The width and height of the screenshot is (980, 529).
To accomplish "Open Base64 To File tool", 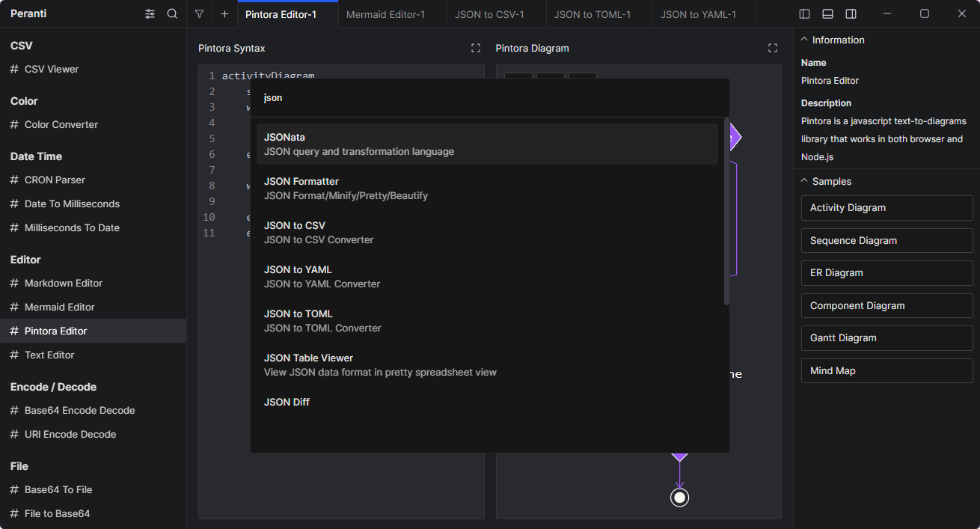I will [93, 489].
